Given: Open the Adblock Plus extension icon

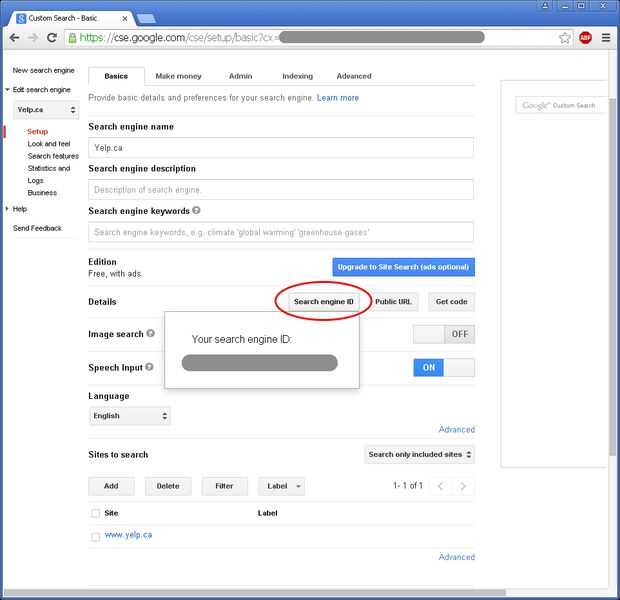Looking at the screenshot, I should 585,38.
